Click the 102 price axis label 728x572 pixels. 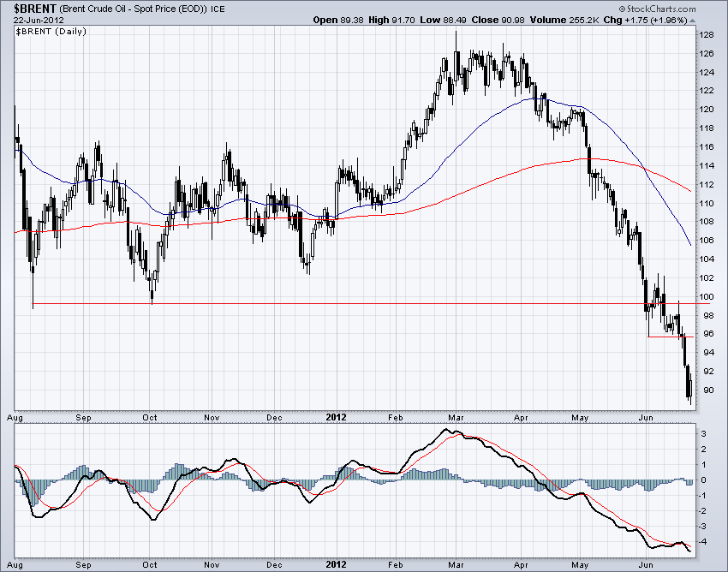pos(707,277)
